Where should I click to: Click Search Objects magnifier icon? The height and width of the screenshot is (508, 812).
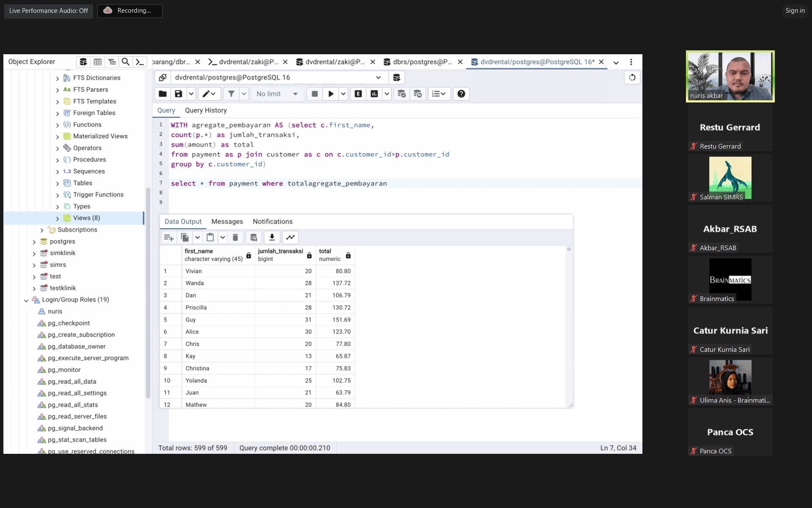pyautogui.click(x=126, y=62)
